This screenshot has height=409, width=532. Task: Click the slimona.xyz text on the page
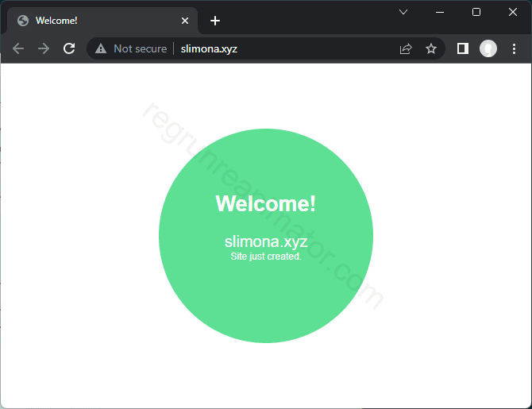pos(265,241)
